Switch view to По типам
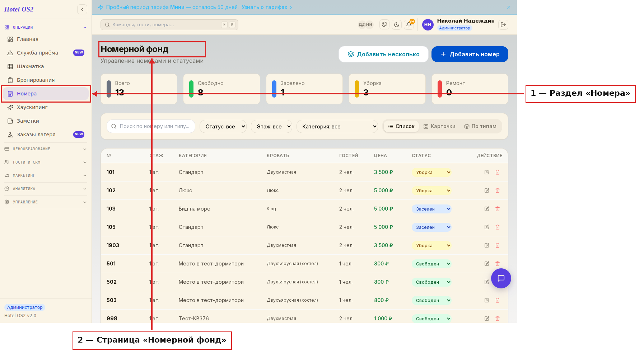 480,126
